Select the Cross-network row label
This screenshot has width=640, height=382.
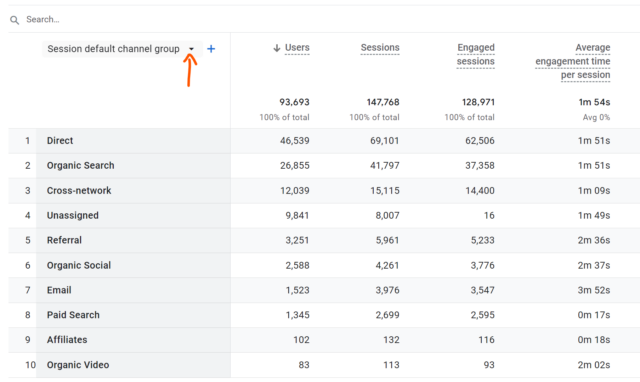pyautogui.click(x=79, y=191)
